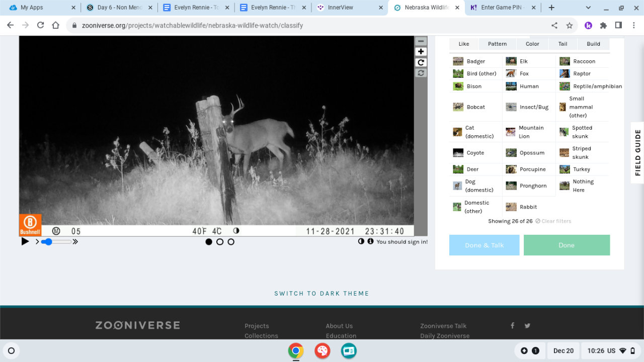
Task: Mark the animal as Bobcat
Action: (x=476, y=107)
